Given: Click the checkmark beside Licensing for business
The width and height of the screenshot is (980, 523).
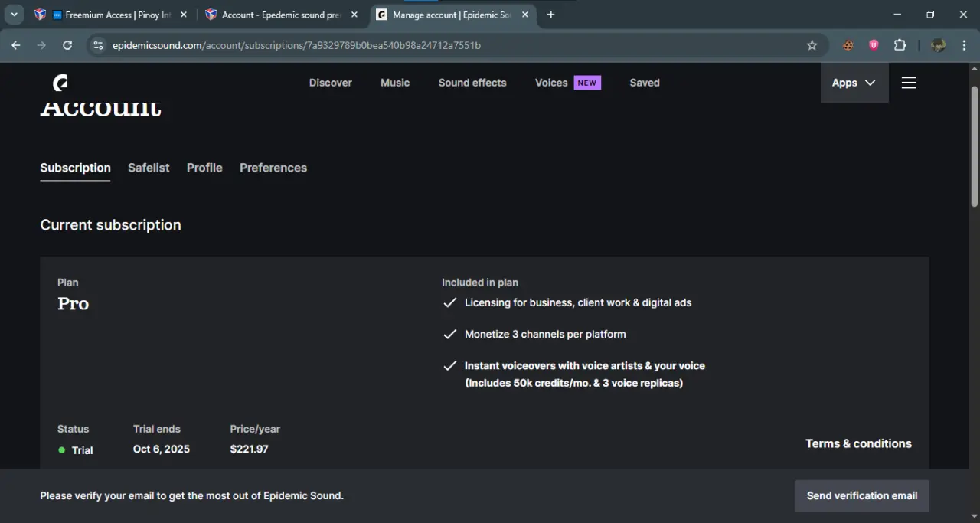Looking at the screenshot, I should pyautogui.click(x=450, y=302).
